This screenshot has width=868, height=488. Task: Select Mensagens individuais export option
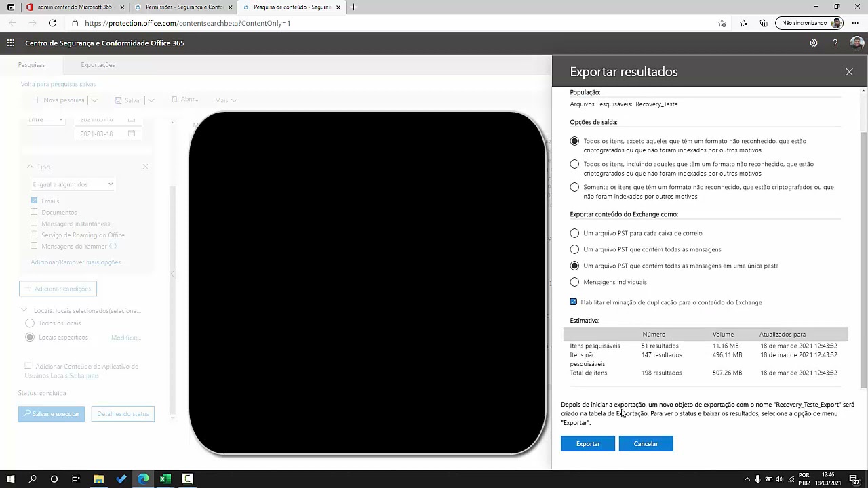pyautogui.click(x=574, y=282)
